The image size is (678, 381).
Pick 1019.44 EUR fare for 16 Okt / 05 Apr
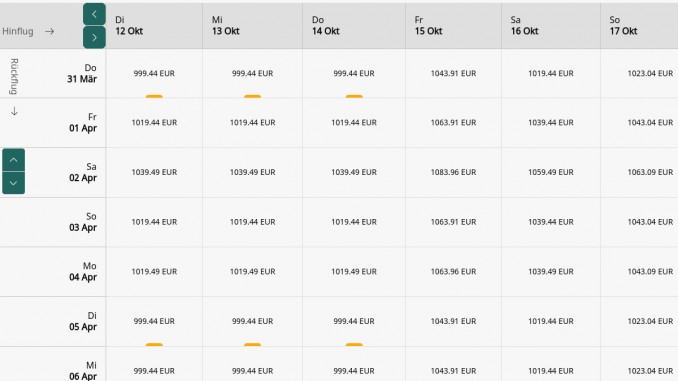pyautogui.click(x=551, y=321)
